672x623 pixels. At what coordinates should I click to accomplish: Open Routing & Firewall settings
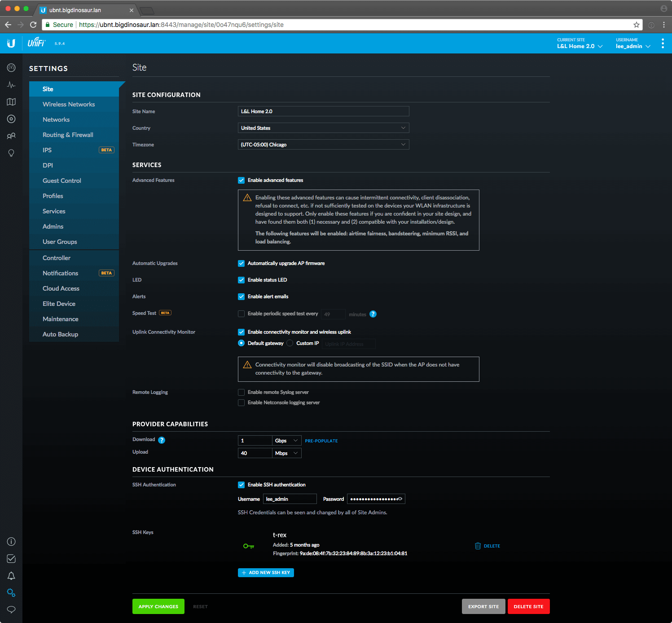68,135
